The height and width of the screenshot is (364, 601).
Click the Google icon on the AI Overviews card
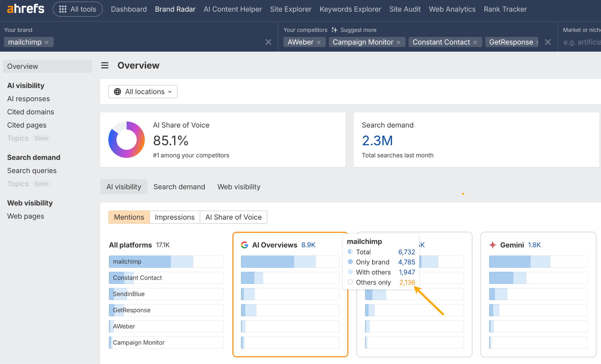tap(245, 245)
